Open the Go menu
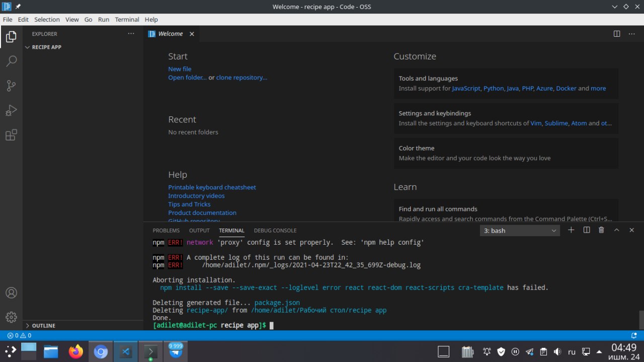This screenshot has height=362, width=644. pos(89,19)
